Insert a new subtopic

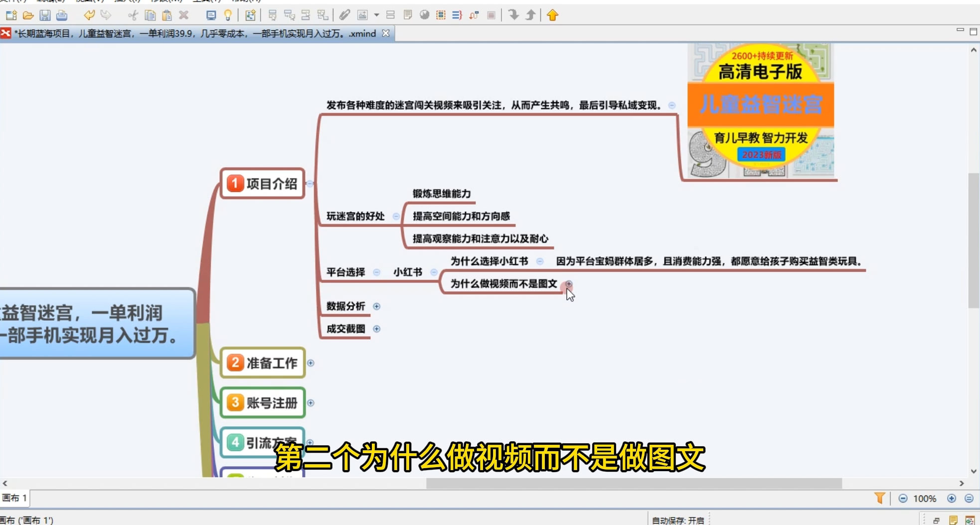pos(290,15)
